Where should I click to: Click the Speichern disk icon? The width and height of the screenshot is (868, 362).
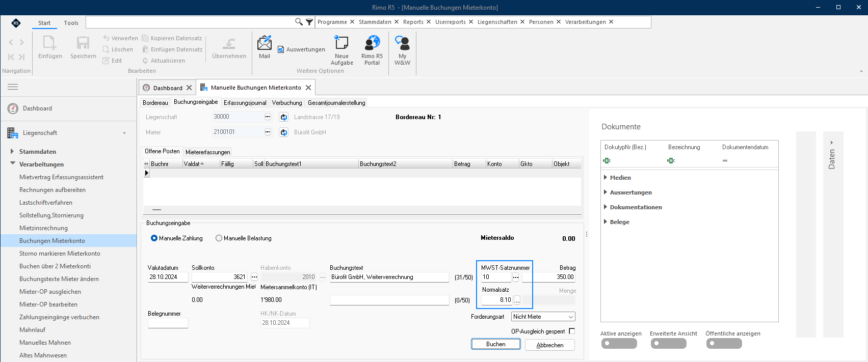pyautogui.click(x=83, y=43)
